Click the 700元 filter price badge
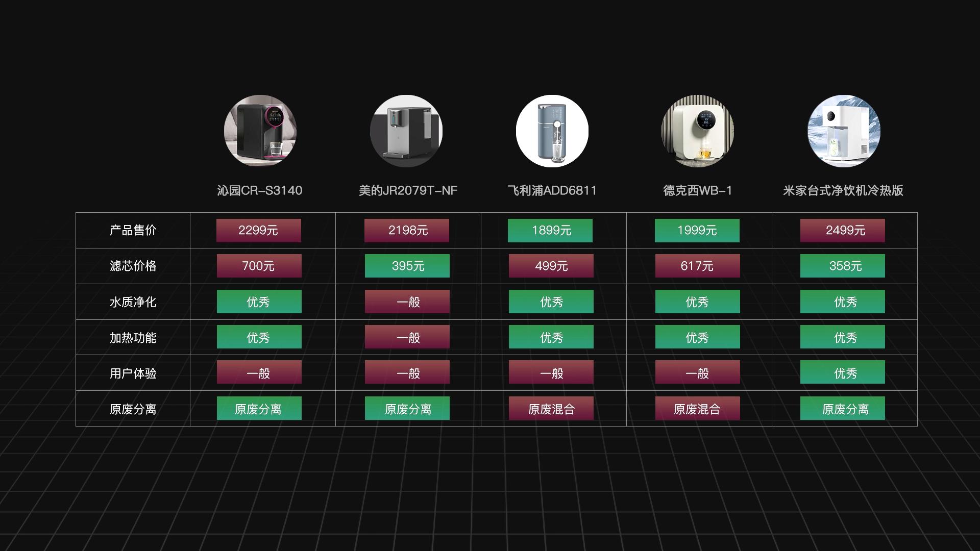 [x=259, y=266]
